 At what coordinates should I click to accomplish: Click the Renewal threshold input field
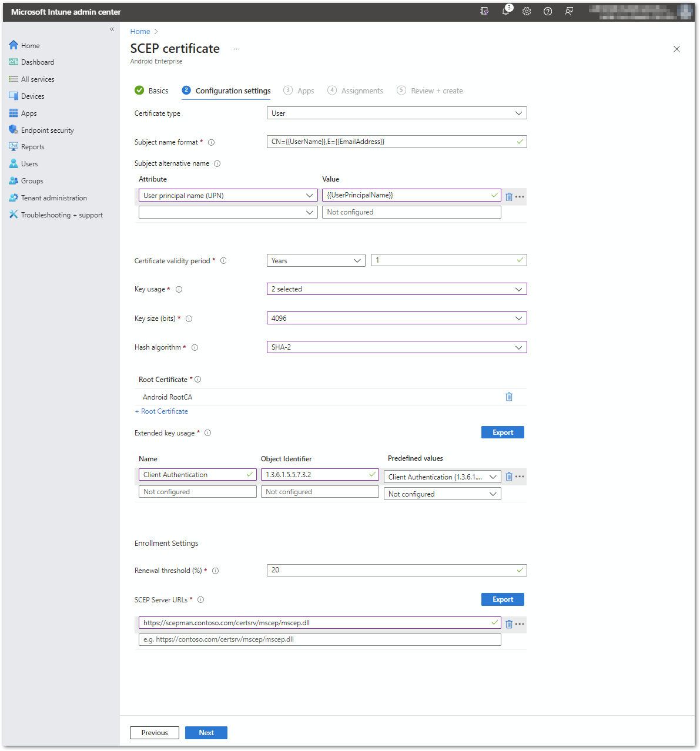pos(391,570)
